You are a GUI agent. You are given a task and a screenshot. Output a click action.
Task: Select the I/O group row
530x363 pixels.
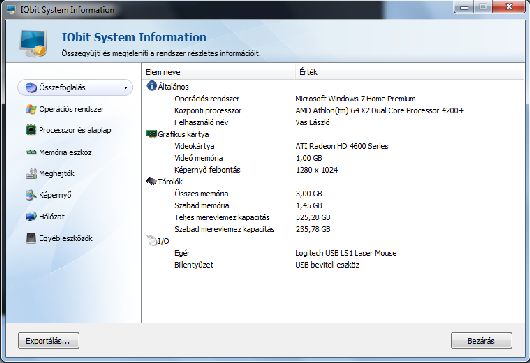pos(333,241)
